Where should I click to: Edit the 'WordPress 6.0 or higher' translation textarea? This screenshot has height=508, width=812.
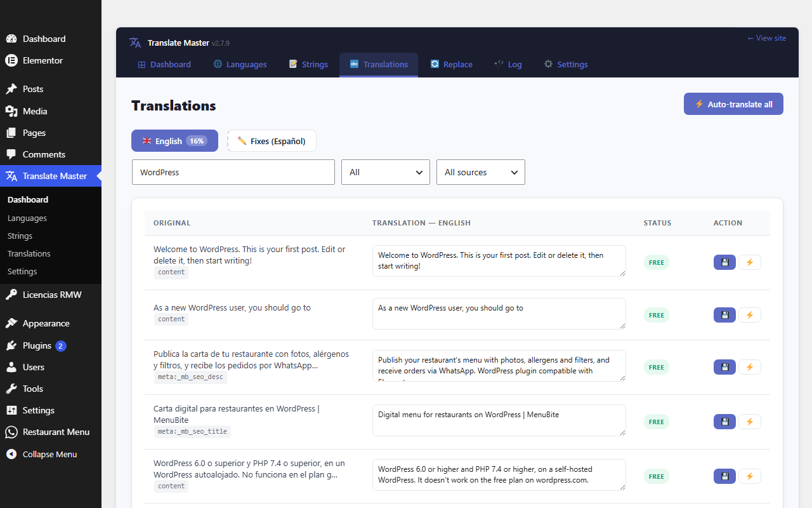tap(499, 475)
